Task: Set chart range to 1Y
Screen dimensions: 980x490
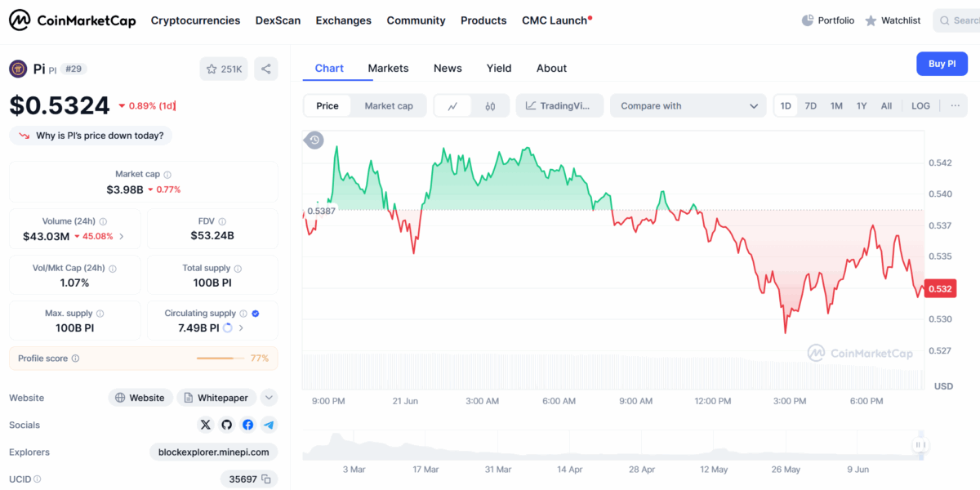Action: (x=862, y=105)
